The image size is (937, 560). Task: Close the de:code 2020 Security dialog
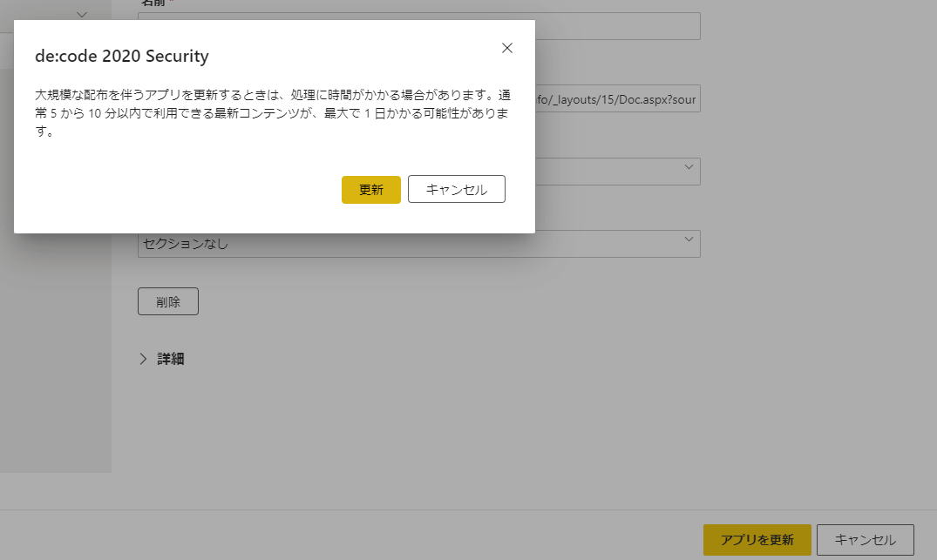tap(506, 48)
